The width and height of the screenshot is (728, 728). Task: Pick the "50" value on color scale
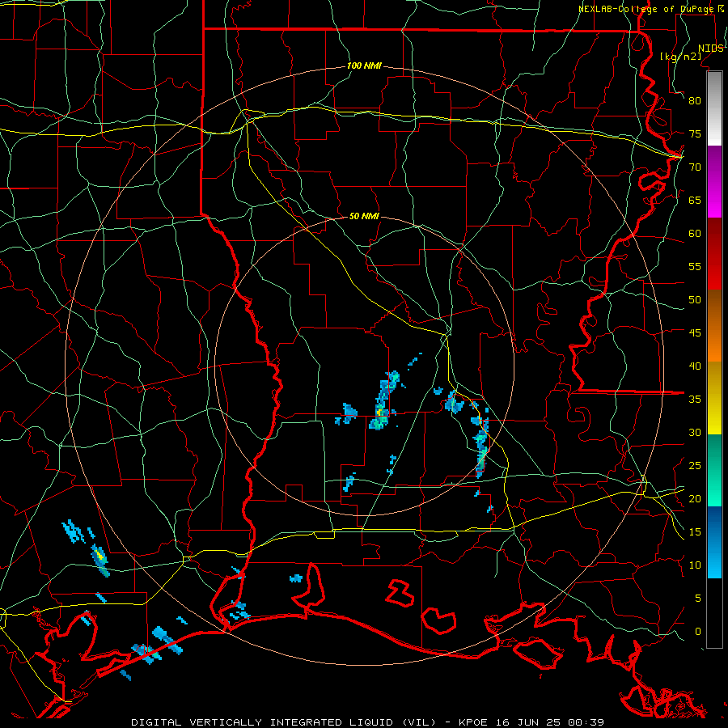click(695, 300)
